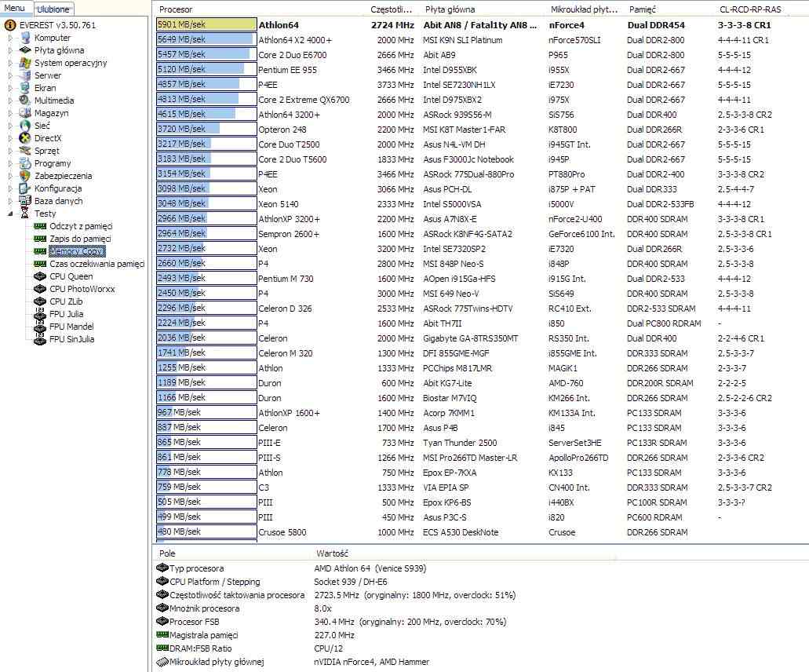
Task: Click the Baza danych icon
Action: click(x=25, y=201)
